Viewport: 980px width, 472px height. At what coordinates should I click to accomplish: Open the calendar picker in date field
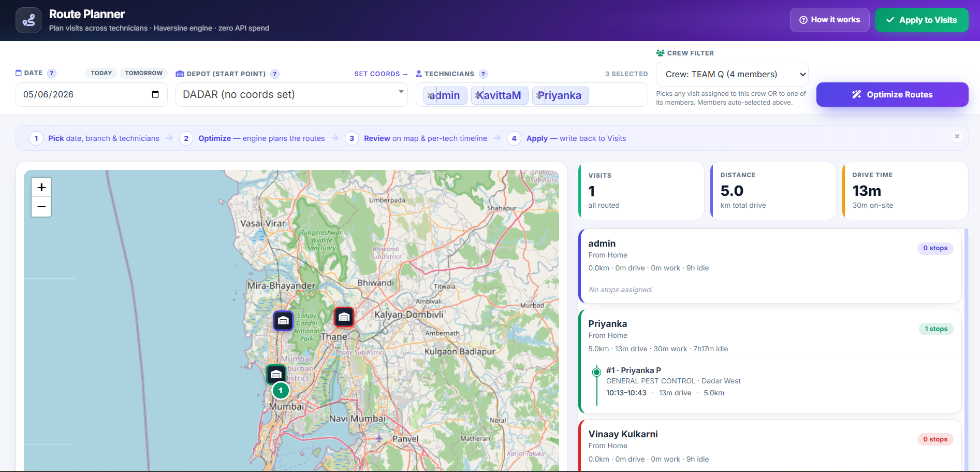pyautogui.click(x=155, y=94)
